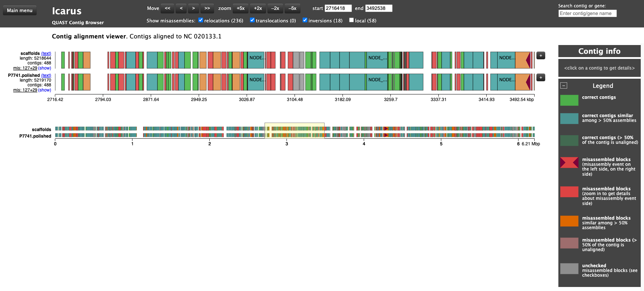644x291 pixels.
Task: Select middle NODE_ contig in scaffolds track
Action: point(377,60)
